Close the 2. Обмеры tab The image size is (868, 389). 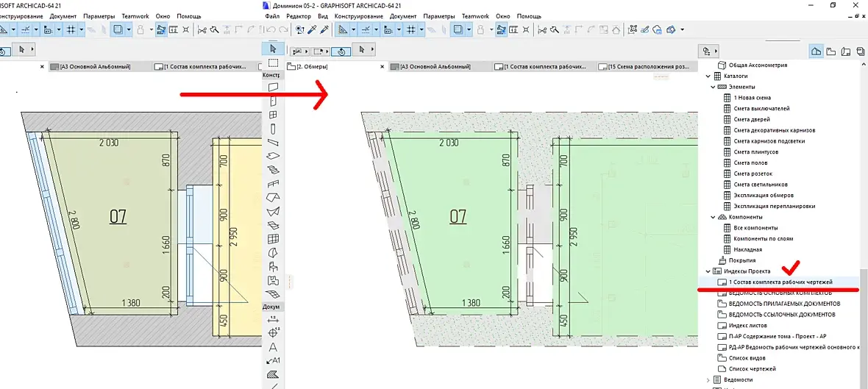[x=381, y=67]
